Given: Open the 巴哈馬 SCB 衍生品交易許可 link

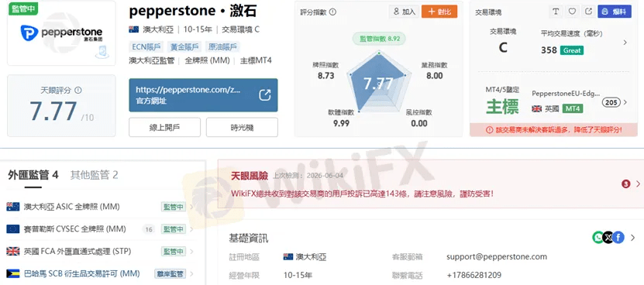Looking at the screenshot, I should point(81,273).
